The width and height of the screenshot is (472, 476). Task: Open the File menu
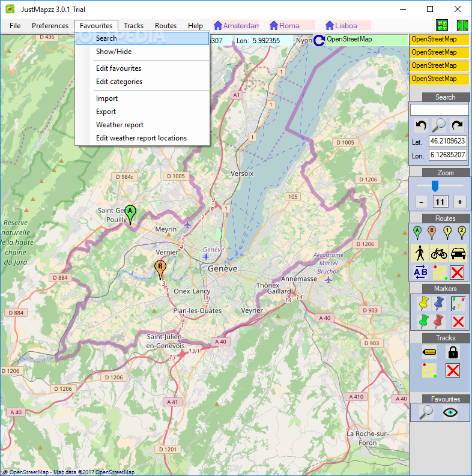[15, 26]
